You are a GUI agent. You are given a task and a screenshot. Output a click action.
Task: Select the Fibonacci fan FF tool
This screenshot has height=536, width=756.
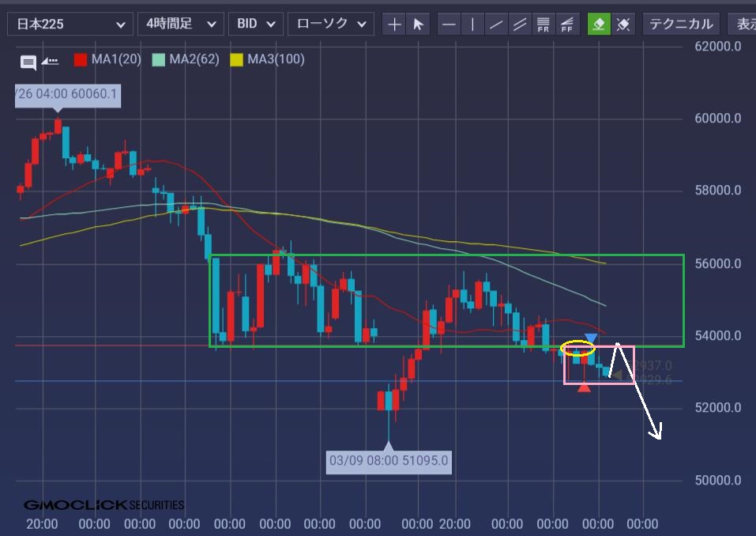567,25
